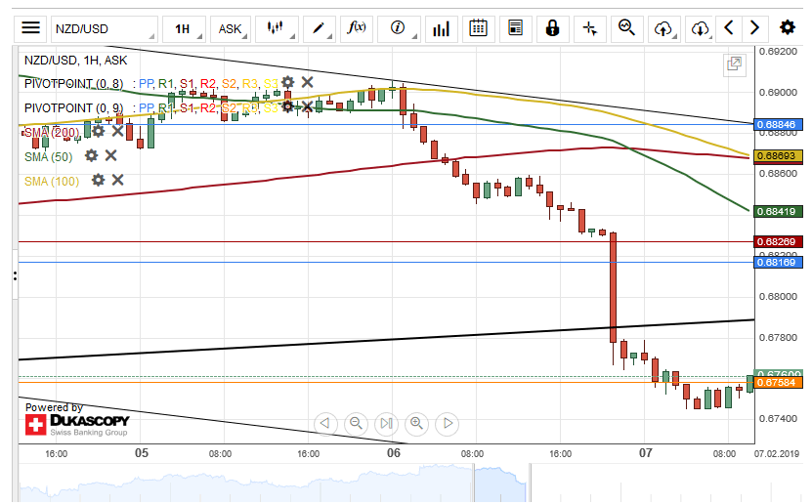Screen dimensions: 812x504
Task: Click the highlighted range in the overview navigator
Action: pyautogui.click(x=500, y=483)
